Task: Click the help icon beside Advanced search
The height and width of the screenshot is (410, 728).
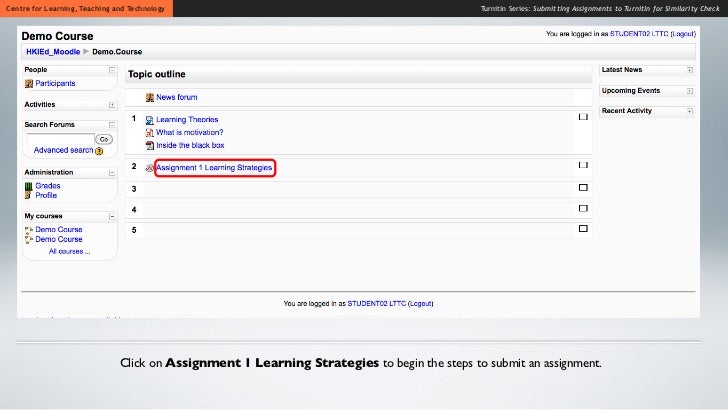Action: [99, 151]
